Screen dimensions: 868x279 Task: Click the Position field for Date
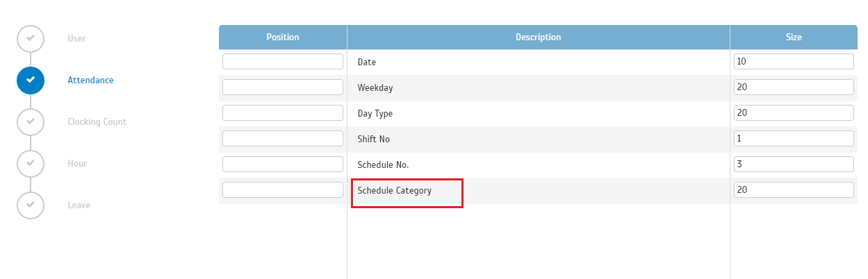(x=283, y=62)
